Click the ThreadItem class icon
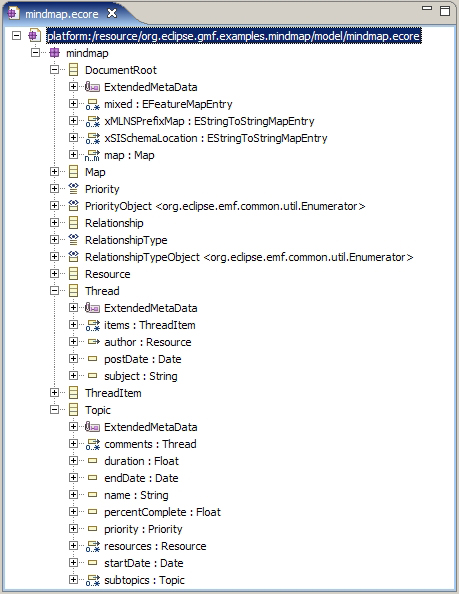Viewport: 459px width, 594px height. pos(73,392)
